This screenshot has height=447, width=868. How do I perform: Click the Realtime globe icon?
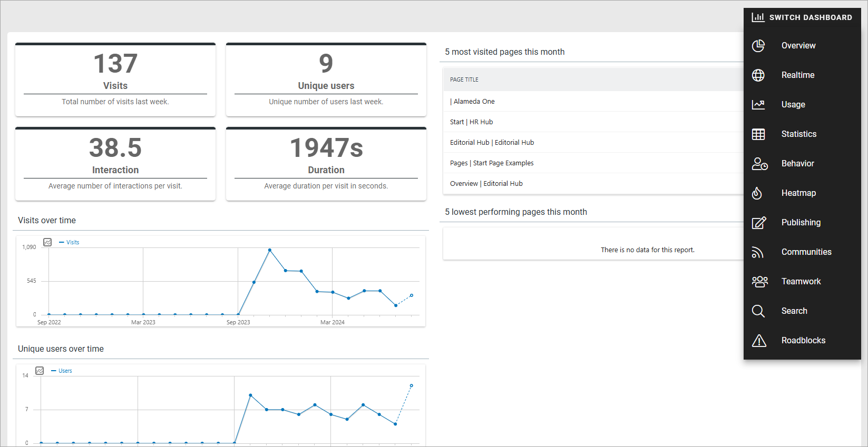point(758,75)
